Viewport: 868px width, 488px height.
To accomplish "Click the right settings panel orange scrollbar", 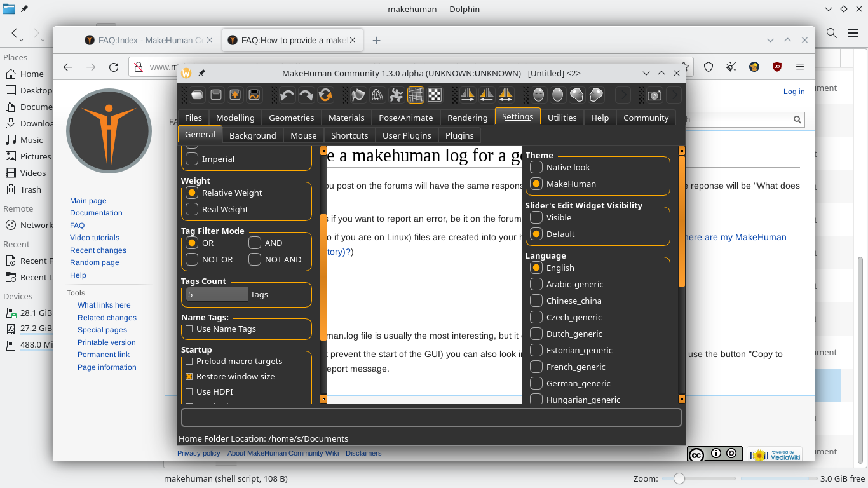I will pos(682,221).
